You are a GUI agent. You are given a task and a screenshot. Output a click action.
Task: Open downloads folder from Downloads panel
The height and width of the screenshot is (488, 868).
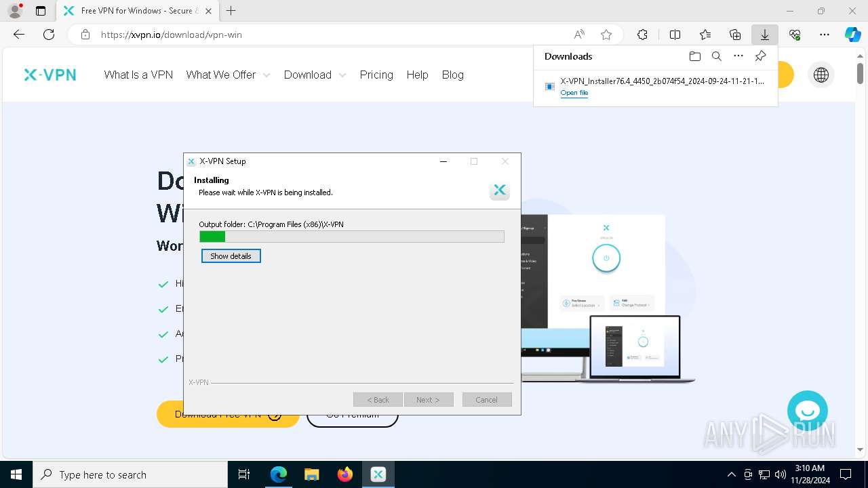point(694,56)
